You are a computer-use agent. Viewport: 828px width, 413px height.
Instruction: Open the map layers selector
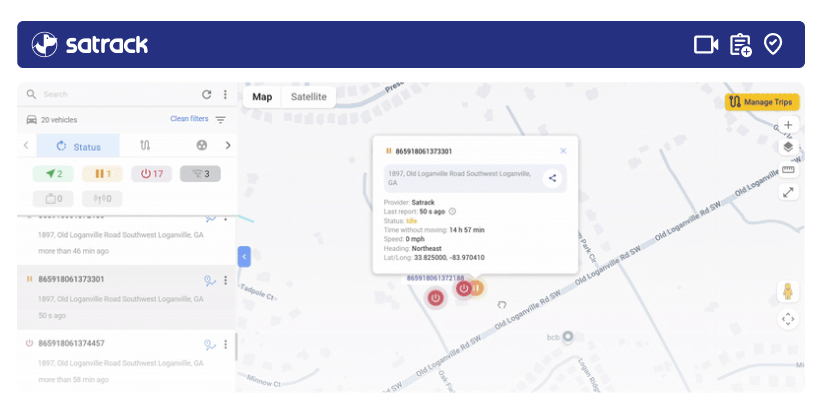pyautogui.click(x=788, y=147)
